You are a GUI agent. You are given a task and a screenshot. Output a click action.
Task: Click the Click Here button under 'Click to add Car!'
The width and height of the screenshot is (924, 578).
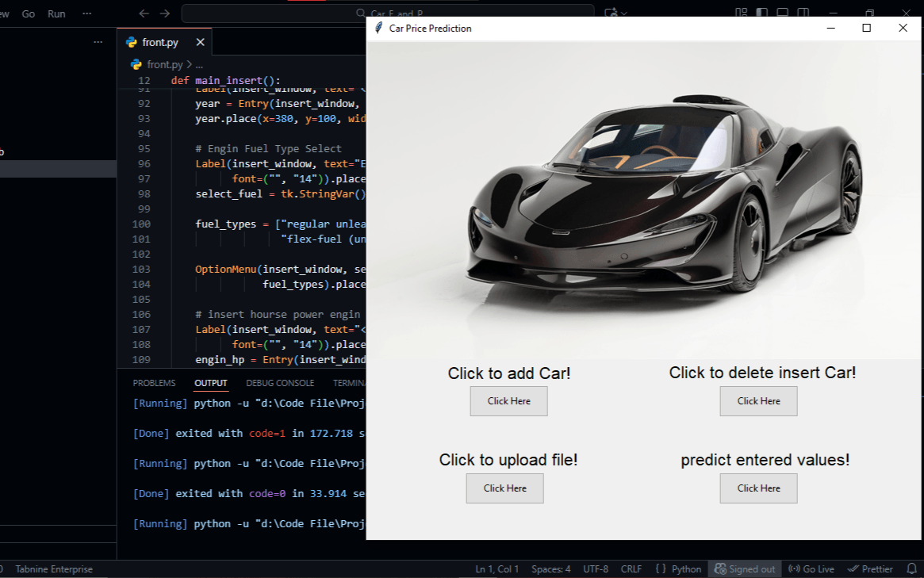click(x=508, y=401)
